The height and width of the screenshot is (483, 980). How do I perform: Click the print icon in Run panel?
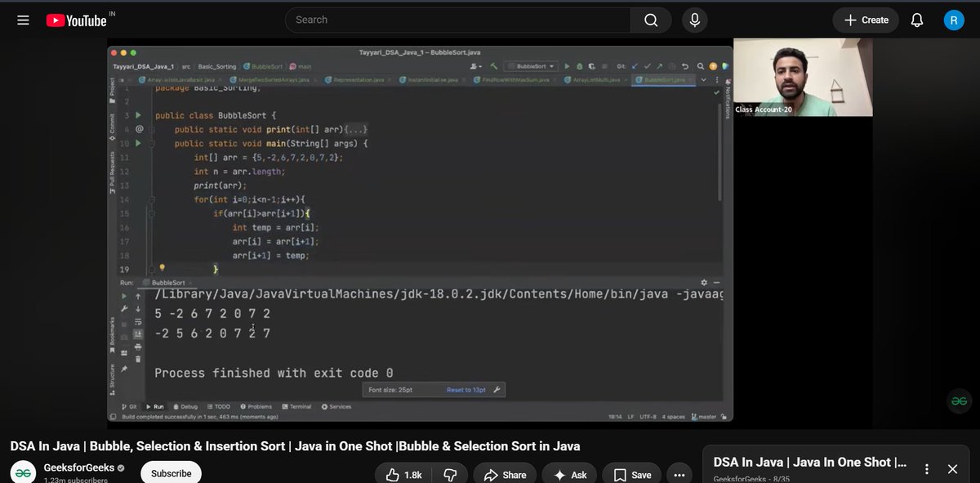(x=138, y=347)
